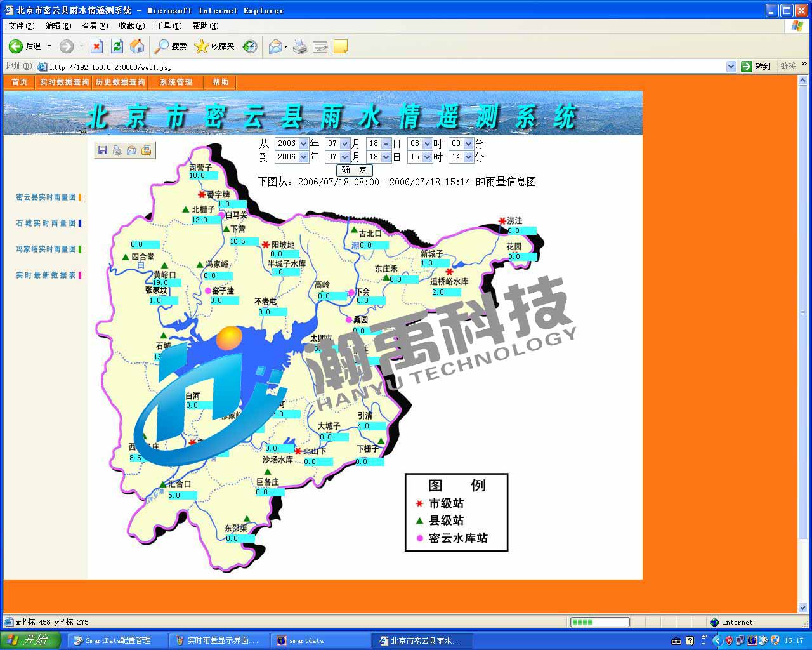Open the end-minute 14 dropdown

(x=468, y=157)
